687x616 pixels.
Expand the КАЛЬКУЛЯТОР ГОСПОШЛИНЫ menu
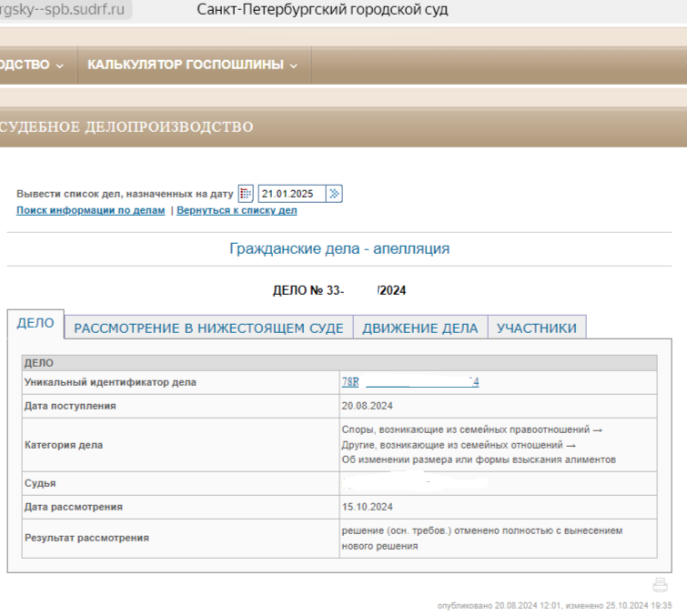coord(192,65)
